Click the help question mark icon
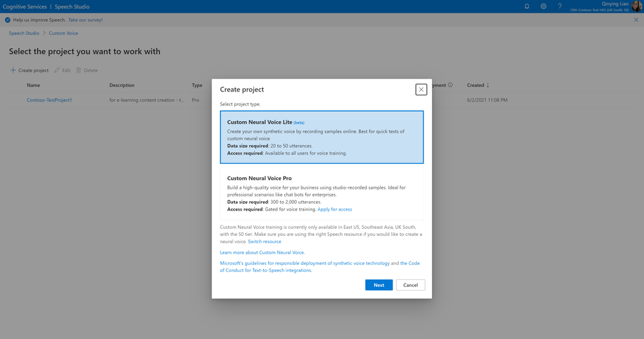Screen dimensions: 644x339 coord(560,6)
